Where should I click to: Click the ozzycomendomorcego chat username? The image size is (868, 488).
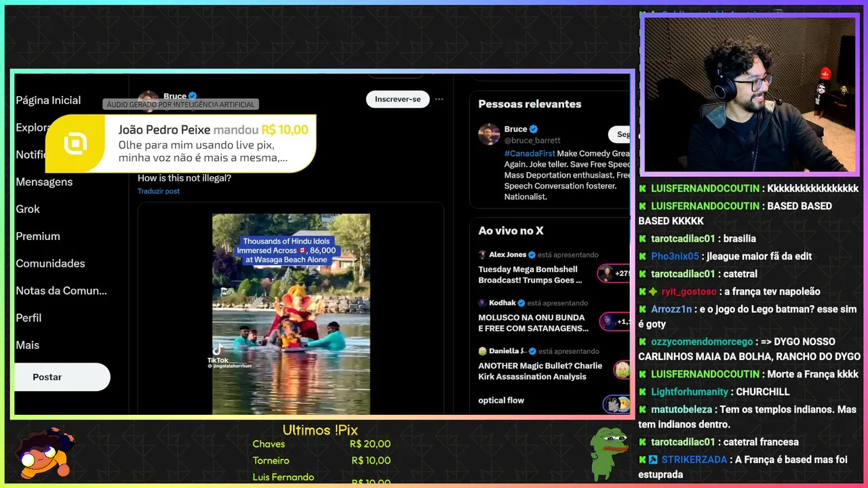tap(702, 342)
